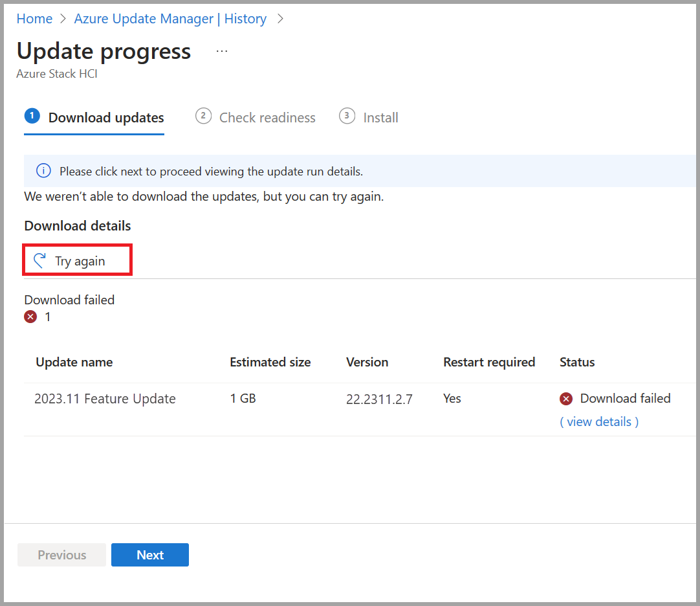
Task: Click the Download details heading
Action: click(77, 226)
